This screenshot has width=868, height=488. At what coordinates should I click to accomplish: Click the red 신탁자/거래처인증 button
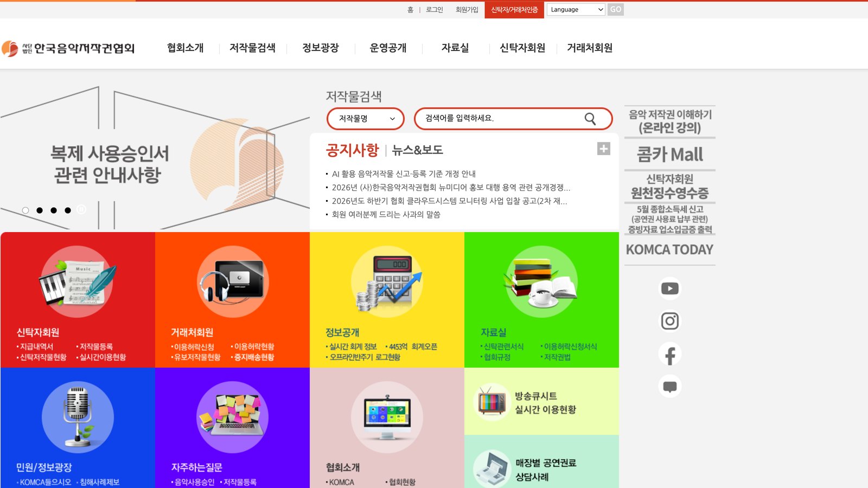point(514,10)
